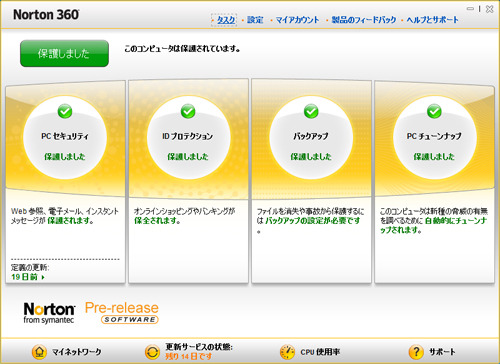Select the バックアップ panel title
500x364 pixels.
tap(311, 136)
